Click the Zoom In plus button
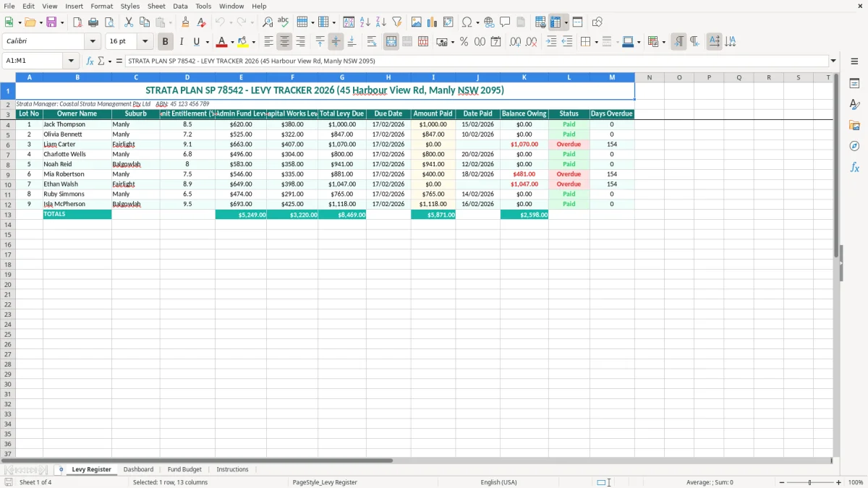The height and width of the screenshot is (488, 868). (839, 482)
